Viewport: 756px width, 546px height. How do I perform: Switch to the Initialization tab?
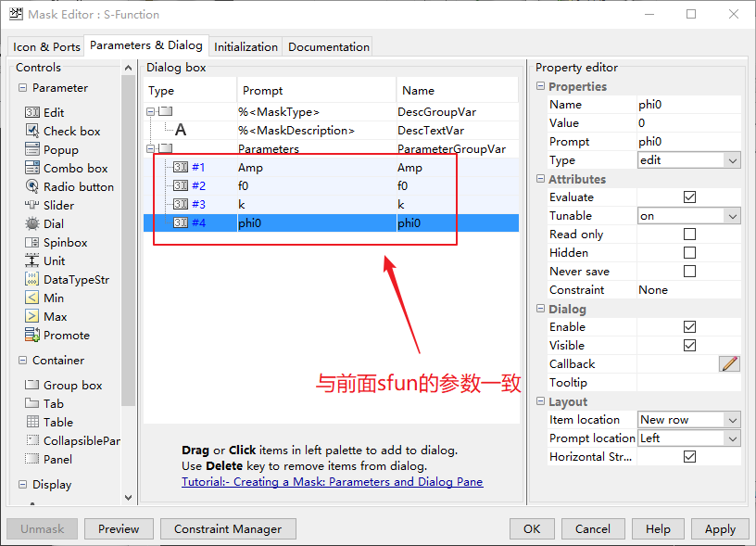[246, 46]
